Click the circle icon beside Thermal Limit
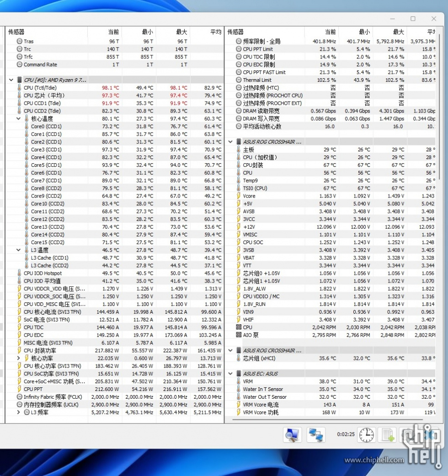The image size is (448, 476). coord(239,80)
